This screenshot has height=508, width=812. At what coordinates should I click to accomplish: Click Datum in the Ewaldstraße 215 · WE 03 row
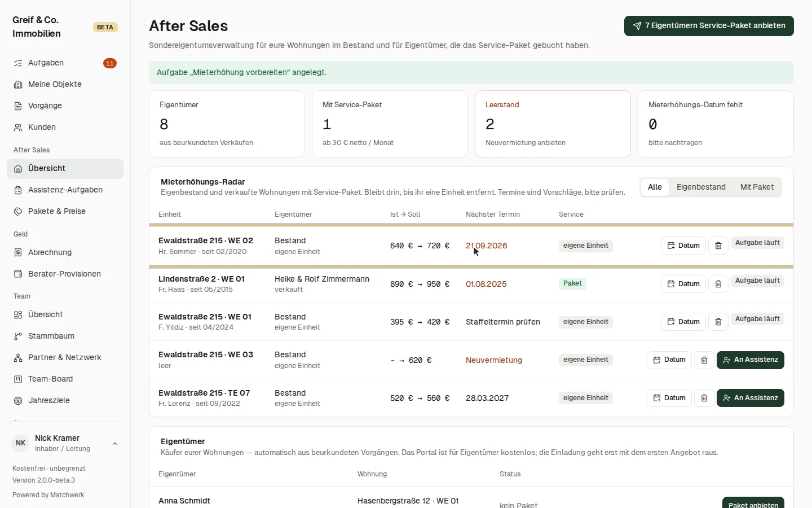click(x=669, y=360)
